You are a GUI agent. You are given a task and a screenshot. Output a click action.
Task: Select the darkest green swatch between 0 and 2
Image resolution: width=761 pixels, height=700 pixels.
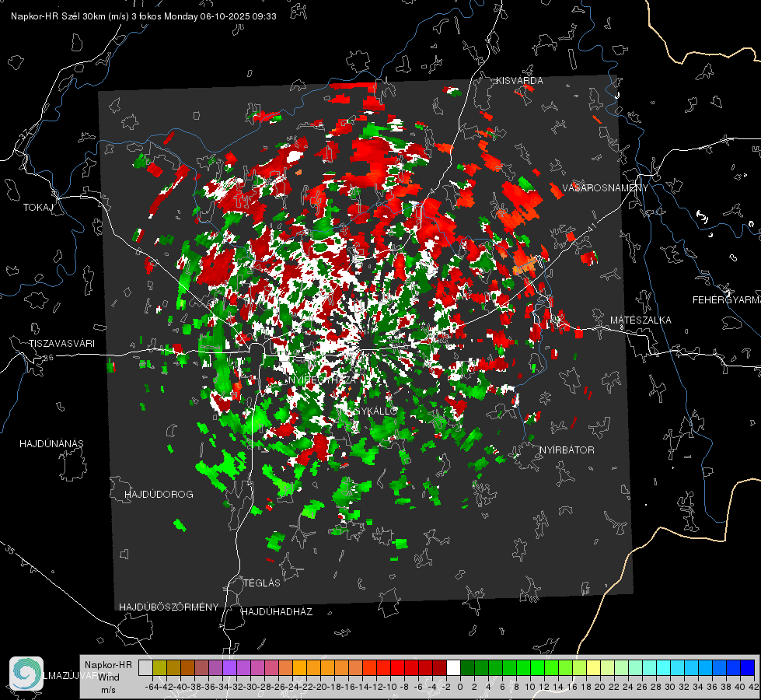468,668
